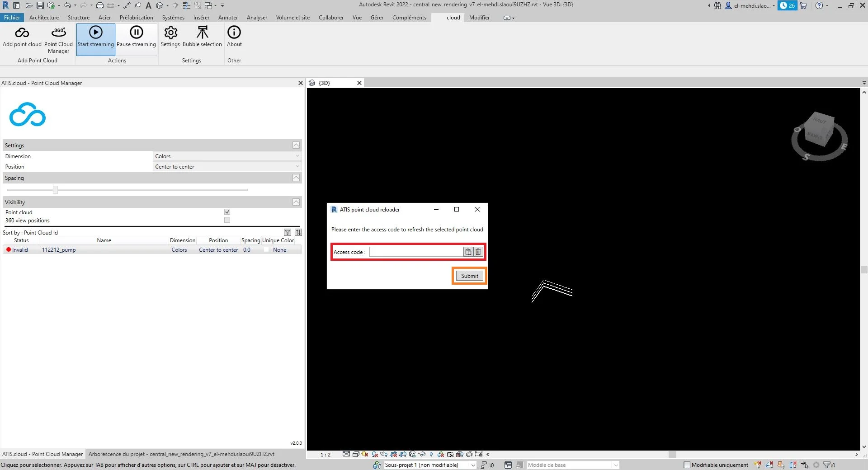
Task: Activate Start streaming
Action: point(95,38)
